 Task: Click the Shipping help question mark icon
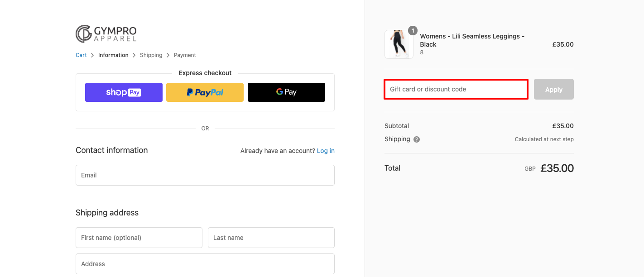point(416,139)
